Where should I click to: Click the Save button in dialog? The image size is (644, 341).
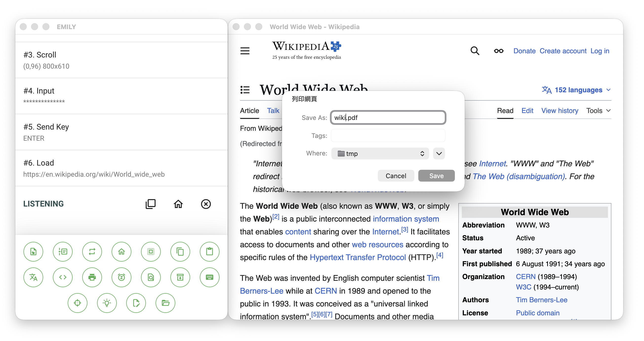point(436,176)
